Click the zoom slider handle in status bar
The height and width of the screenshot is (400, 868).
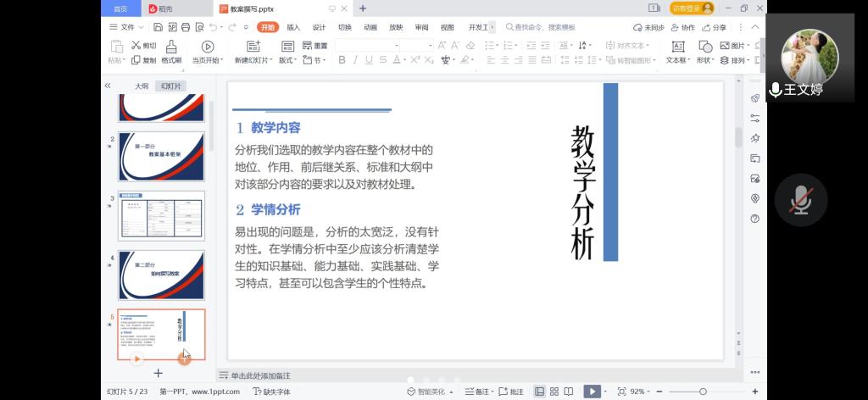703,392
